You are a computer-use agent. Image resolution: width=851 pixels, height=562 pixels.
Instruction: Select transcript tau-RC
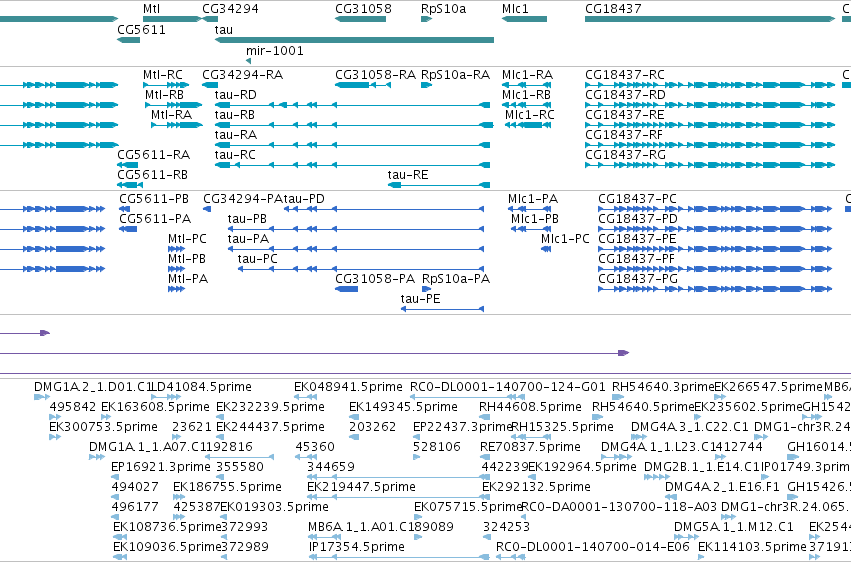235,155
